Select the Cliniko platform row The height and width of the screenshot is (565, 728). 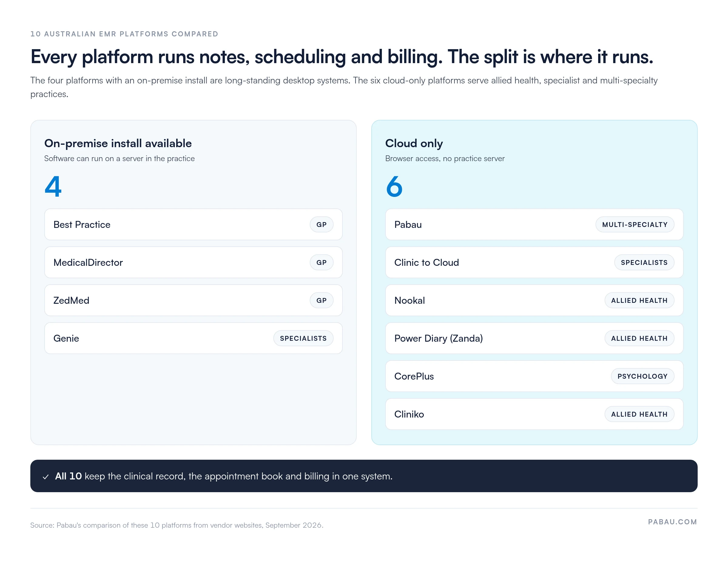coord(534,414)
